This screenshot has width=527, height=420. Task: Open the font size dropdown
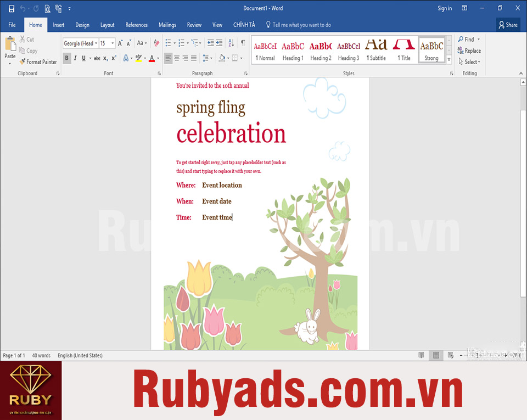tap(113, 43)
